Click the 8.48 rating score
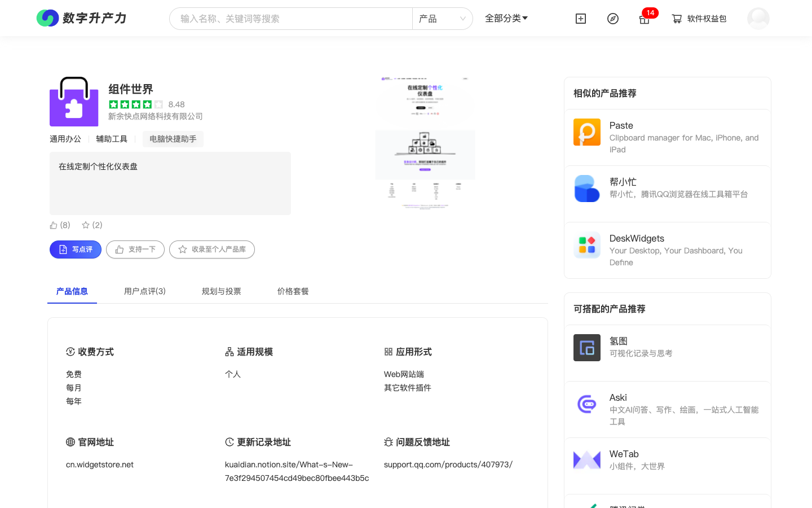Screen dimensions: 812x508 pyautogui.click(x=176, y=104)
